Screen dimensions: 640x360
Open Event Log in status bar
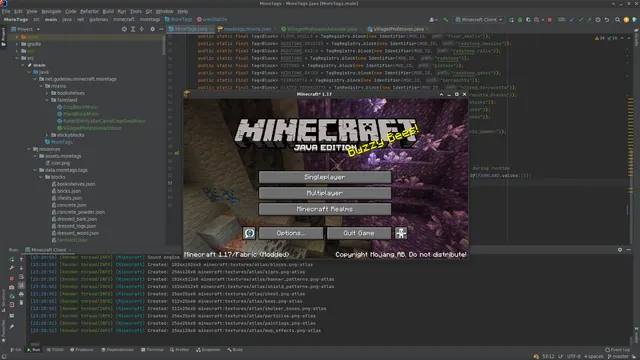(618, 350)
